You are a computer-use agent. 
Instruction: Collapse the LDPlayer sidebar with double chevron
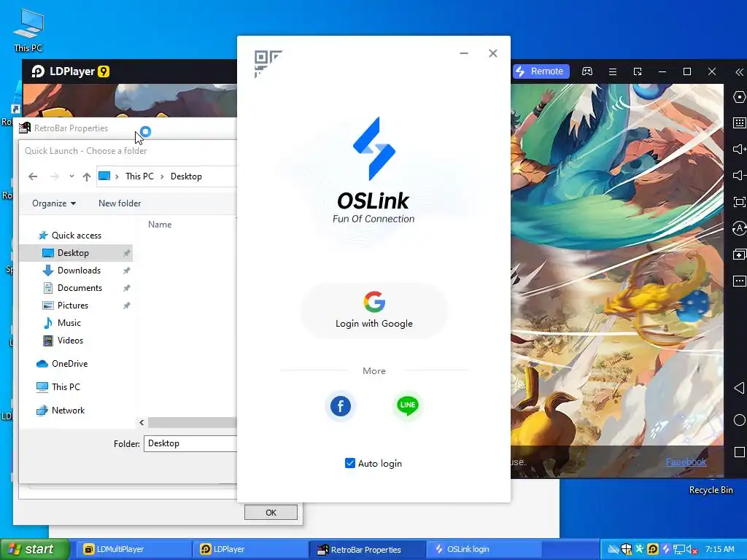tap(739, 72)
